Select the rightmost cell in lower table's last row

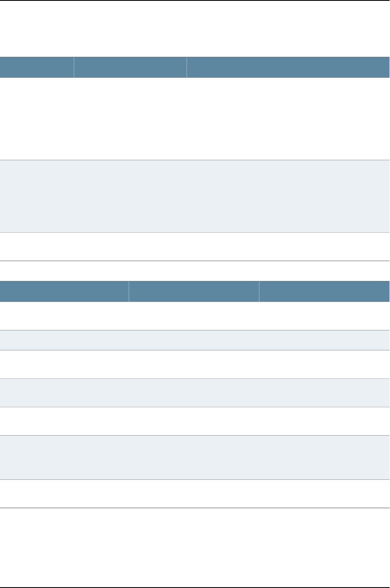(324, 494)
